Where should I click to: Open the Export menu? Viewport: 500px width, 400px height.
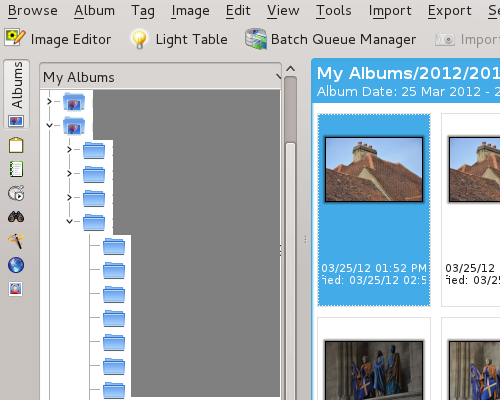tap(450, 11)
